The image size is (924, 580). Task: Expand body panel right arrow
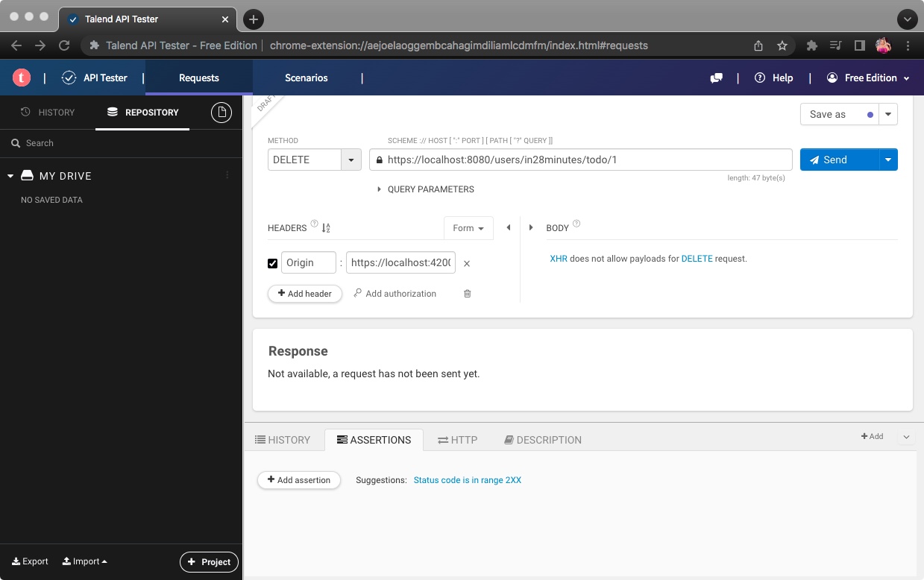(531, 227)
